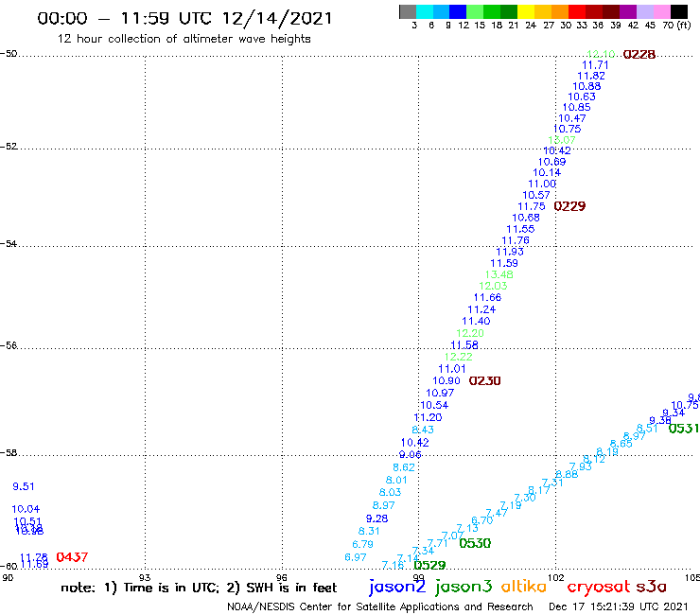
Task: Click wave height value 12.10
Action: [x=601, y=55]
